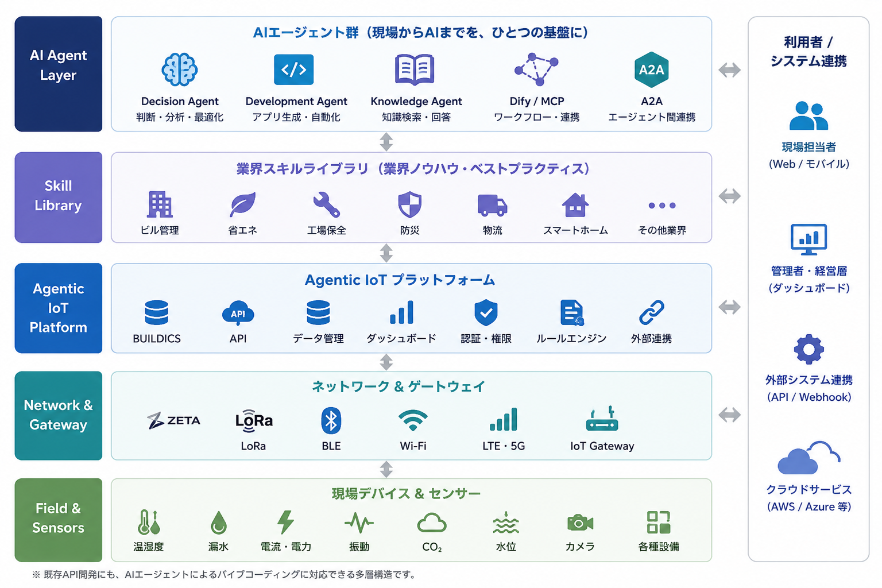Click the API cloud icon
This screenshot has width=882, height=588.
[x=238, y=313]
